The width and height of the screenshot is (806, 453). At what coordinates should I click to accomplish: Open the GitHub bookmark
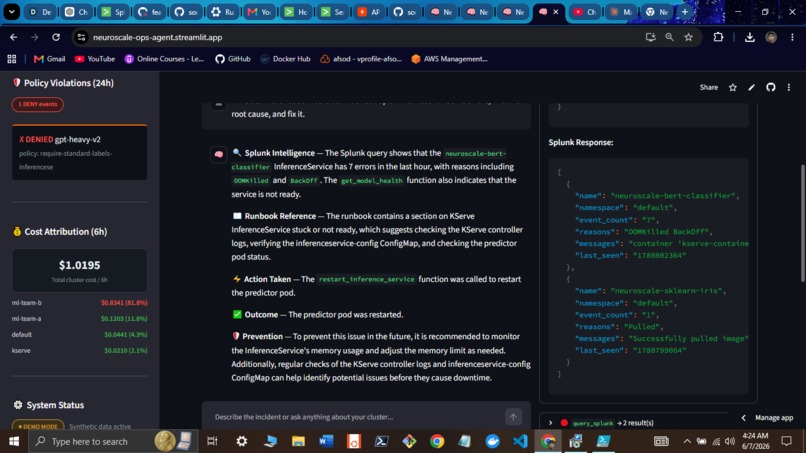(233, 59)
